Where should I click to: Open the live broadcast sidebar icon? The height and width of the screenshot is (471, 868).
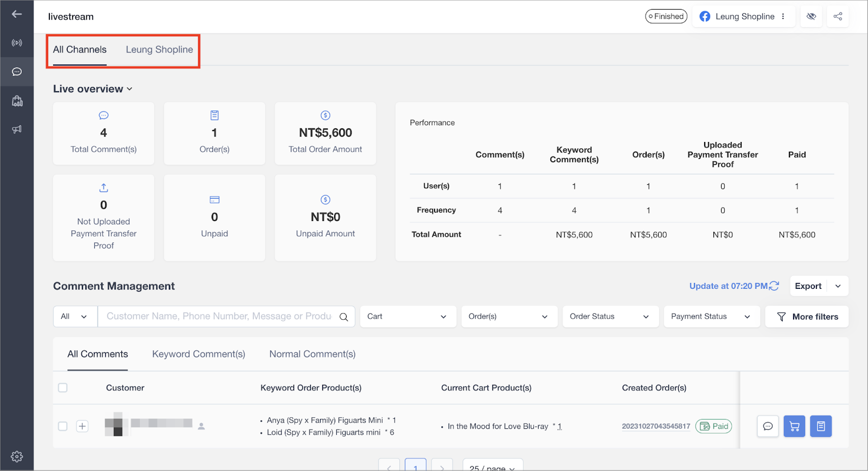17,43
